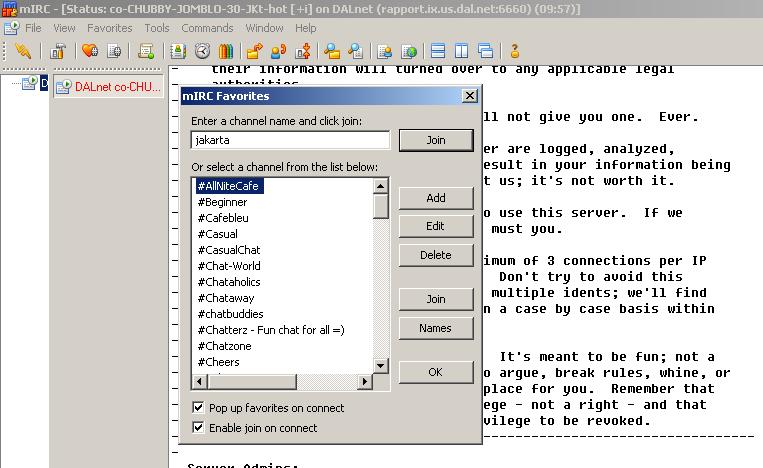
Task: Select #Chat-World in channel list
Action: pyautogui.click(x=229, y=266)
